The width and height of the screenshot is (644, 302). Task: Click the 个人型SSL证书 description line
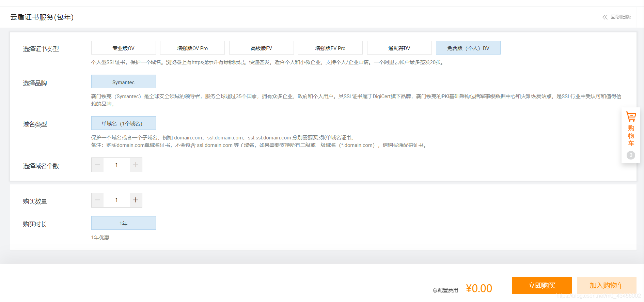(268, 62)
